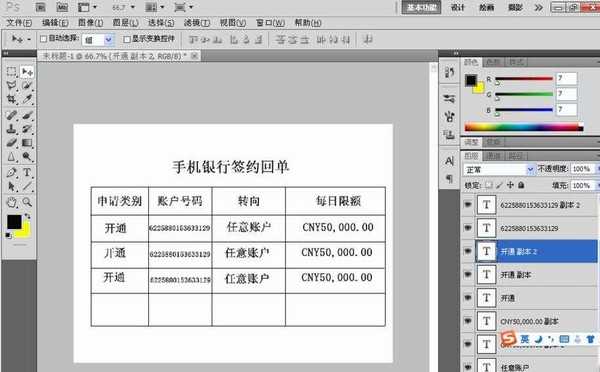Viewport: 600px width, 372px height.
Task: Adjust the red R color slider
Action: pyautogui.click(x=524, y=79)
